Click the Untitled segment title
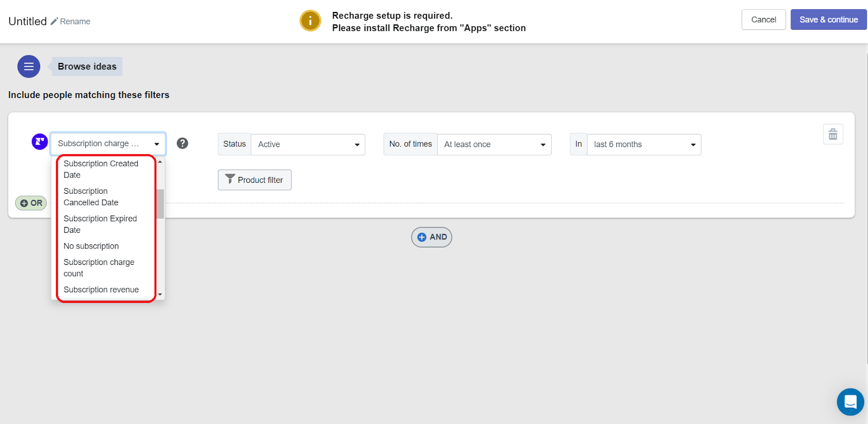The width and height of the screenshot is (868, 424). 28,21
